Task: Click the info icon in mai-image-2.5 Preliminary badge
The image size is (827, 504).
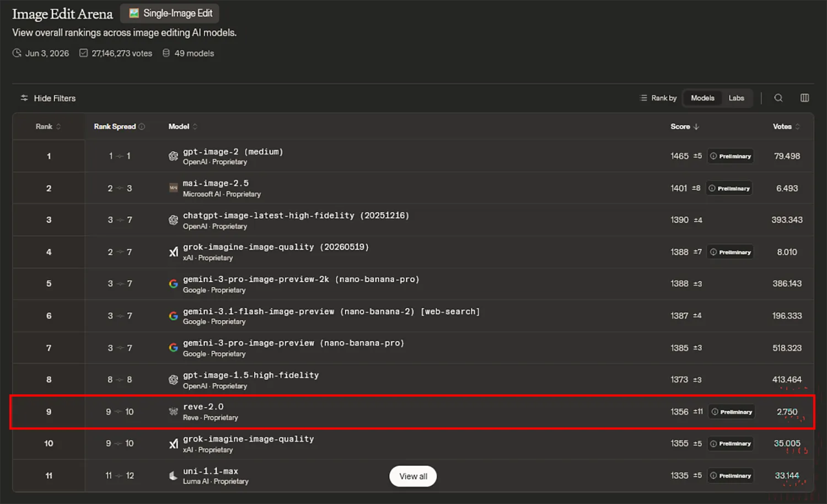Action: (712, 188)
